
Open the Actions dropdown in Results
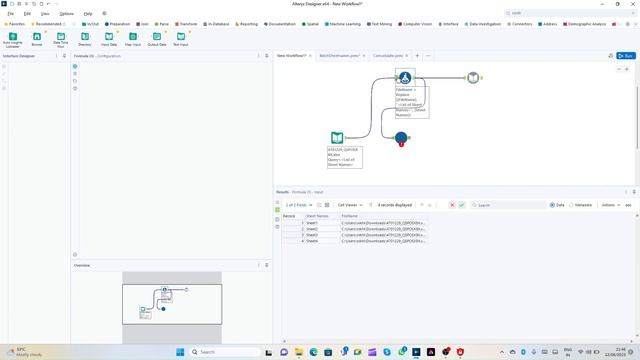coord(611,205)
